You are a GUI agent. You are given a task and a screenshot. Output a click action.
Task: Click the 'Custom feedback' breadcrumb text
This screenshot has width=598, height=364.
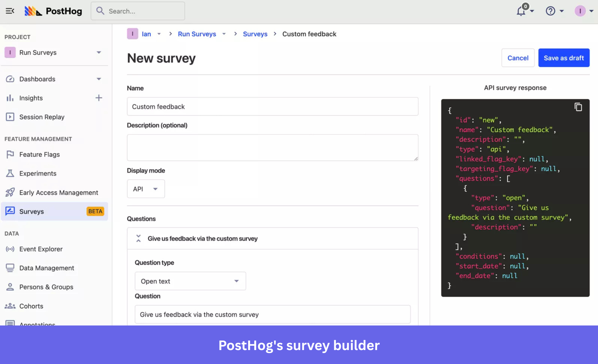click(x=309, y=34)
